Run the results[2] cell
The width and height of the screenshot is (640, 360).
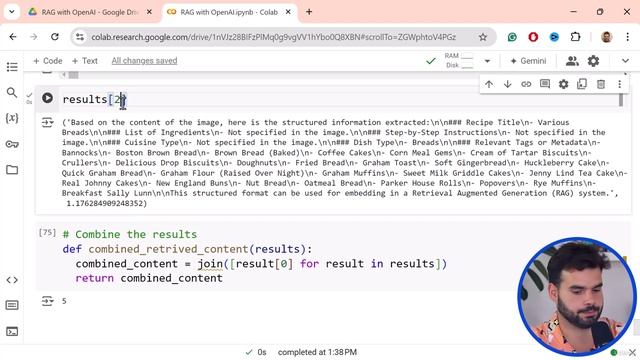47,98
